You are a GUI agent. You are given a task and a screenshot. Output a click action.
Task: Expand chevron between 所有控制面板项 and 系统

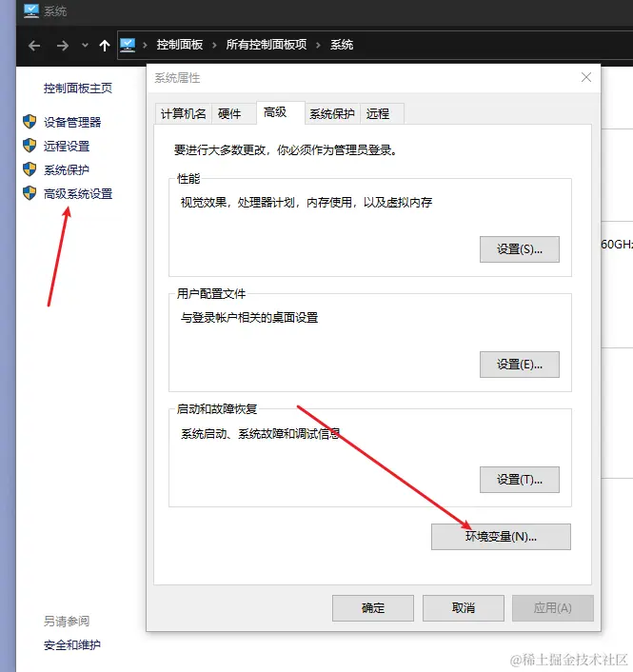(318, 45)
